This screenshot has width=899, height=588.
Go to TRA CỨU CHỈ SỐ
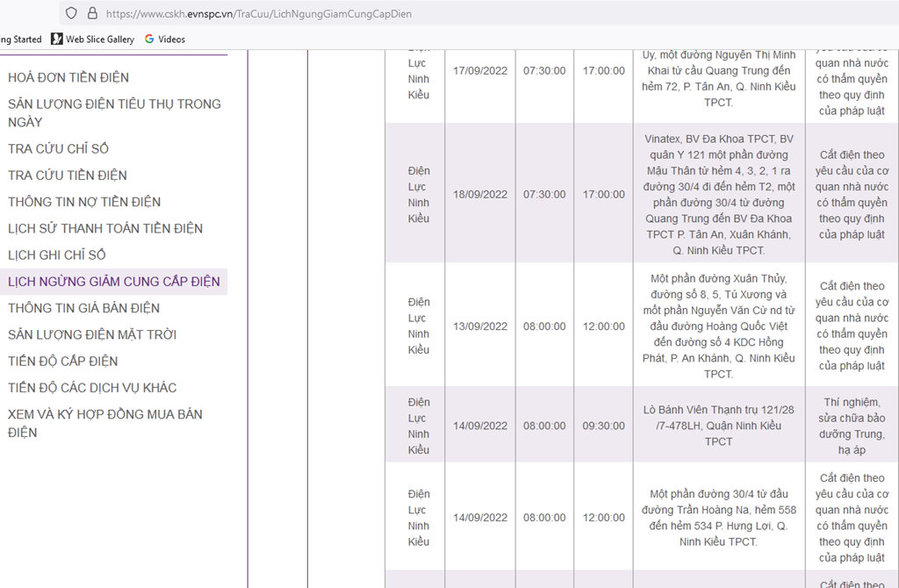pos(58,148)
